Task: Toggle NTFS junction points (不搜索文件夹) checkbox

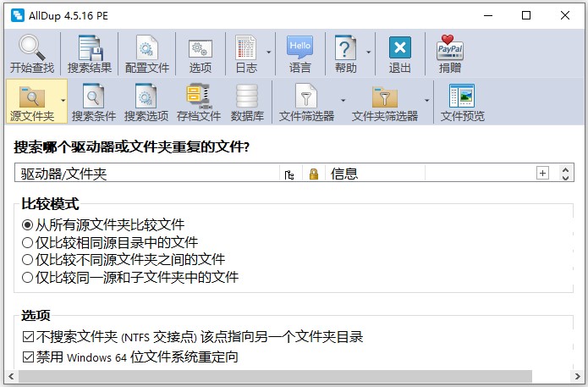Action: [x=28, y=337]
